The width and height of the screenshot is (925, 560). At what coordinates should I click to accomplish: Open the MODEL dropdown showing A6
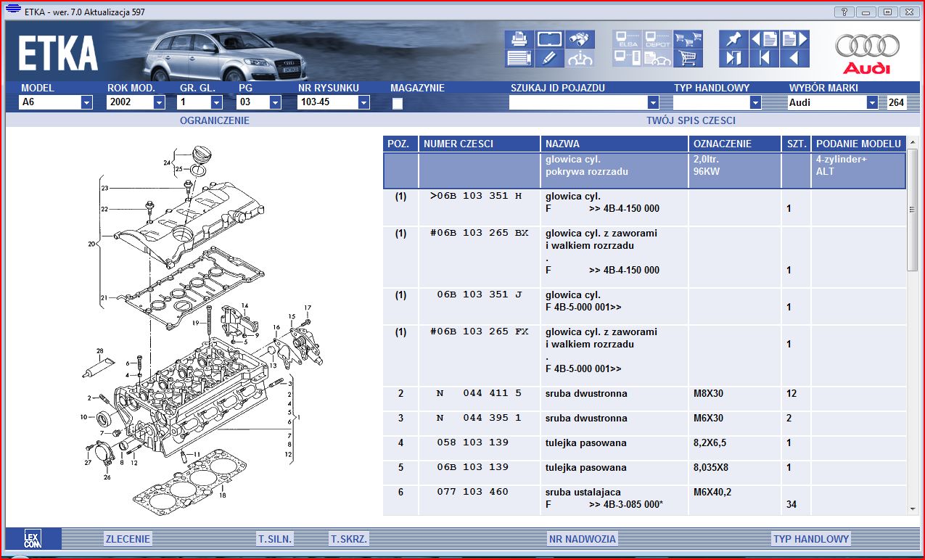[86, 103]
